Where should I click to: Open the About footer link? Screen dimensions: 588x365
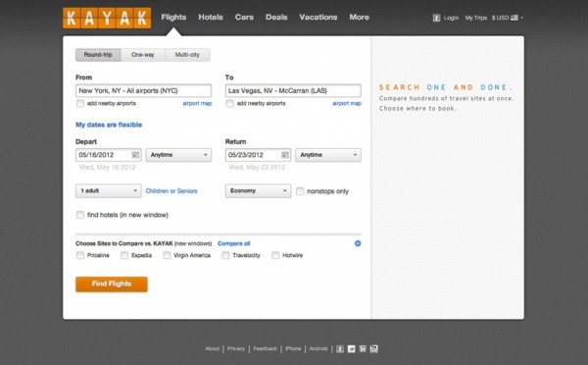213,348
